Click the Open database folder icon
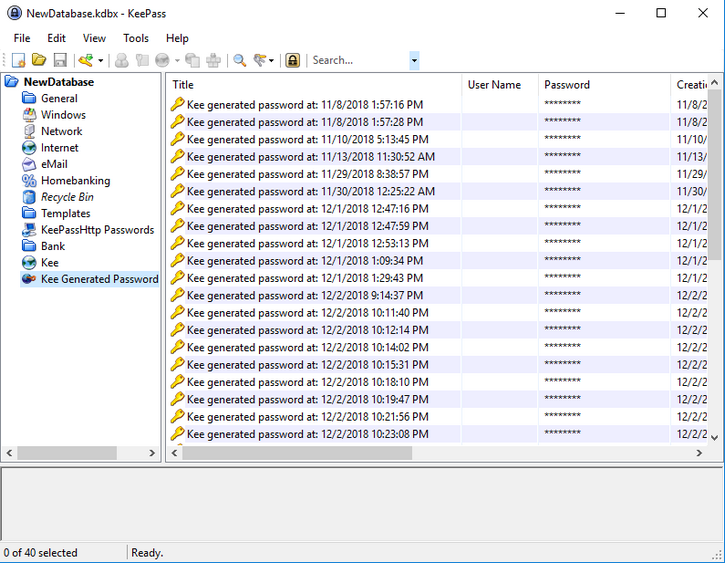This screenshot has width=725, height=563. [39, 60]
